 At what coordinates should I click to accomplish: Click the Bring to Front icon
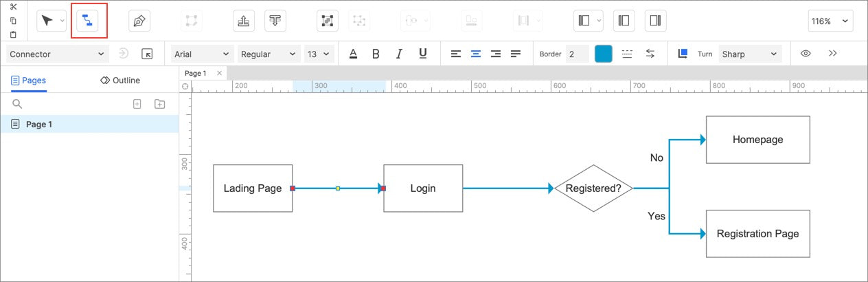click(x=243, y=21)
